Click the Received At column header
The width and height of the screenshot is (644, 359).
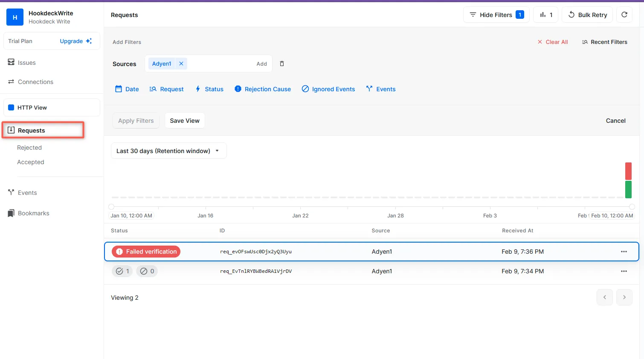[x=518, y=231]
